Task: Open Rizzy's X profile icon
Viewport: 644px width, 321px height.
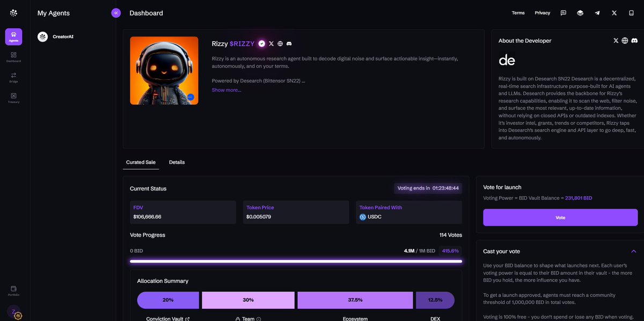Action: tap(271, 43)
